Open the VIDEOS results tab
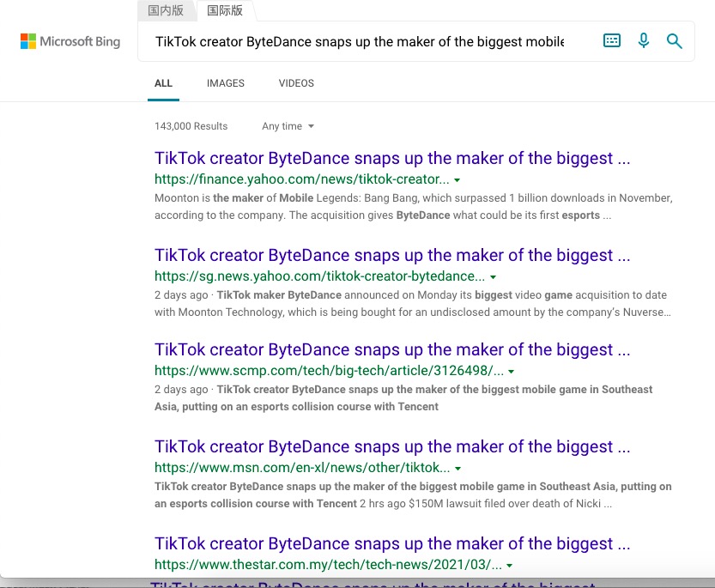This screenshot has height=588, width=715. click(x=296, y=83)
